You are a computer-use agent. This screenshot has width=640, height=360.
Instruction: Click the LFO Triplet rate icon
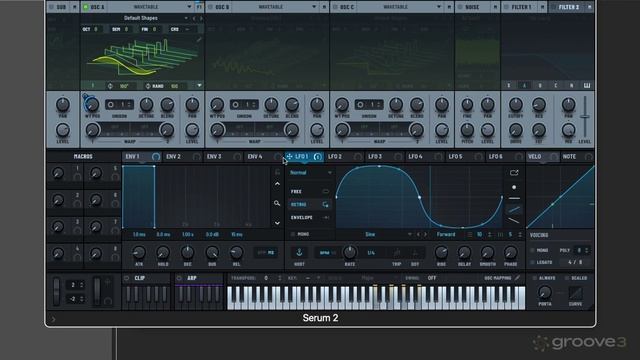pos(396,253)
